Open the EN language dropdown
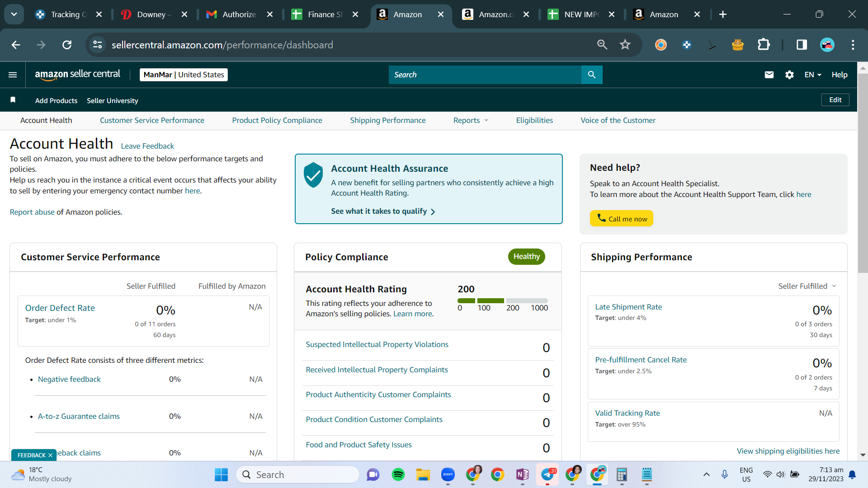The image size is (868, 488). click(812, 75)
